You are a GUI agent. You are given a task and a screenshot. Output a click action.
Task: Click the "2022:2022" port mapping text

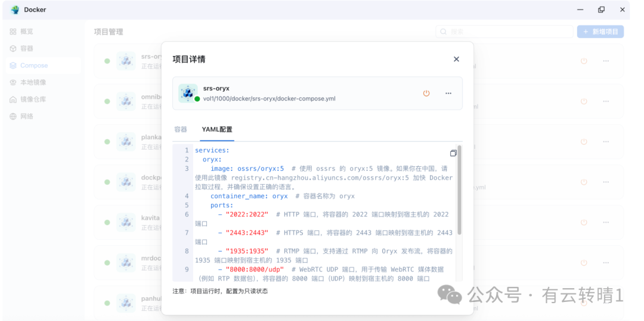[x=247, y=214]
